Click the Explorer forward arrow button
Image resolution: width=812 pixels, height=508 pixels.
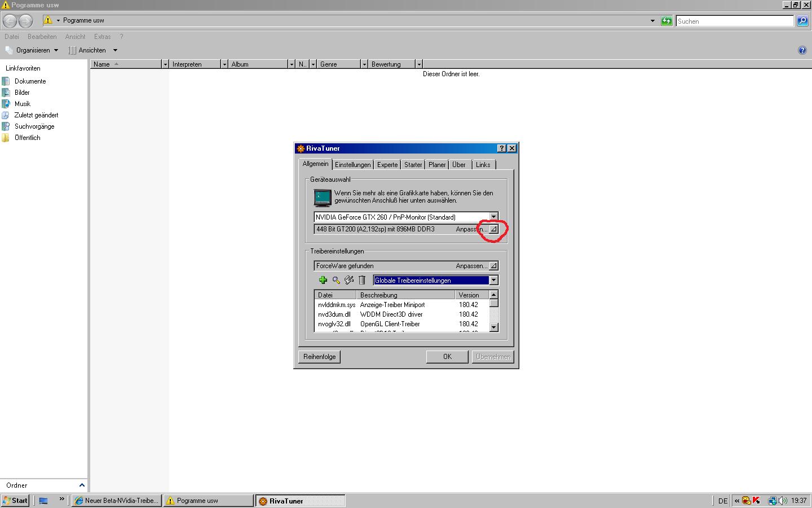click(26, 21)
